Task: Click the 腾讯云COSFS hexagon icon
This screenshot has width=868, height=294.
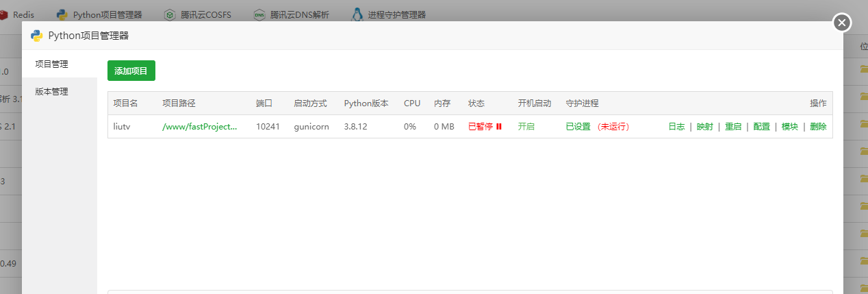Action: pyautogui.click(x=170, y=14)
